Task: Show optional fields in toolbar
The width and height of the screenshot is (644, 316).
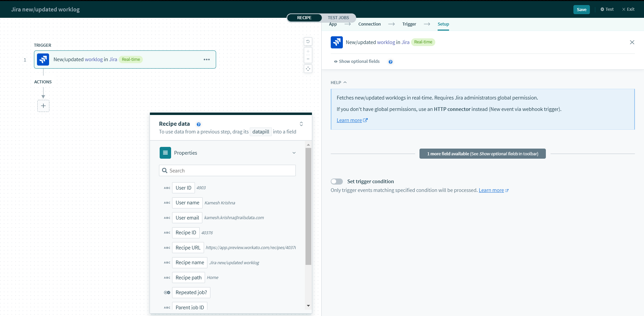Action: click(357, 62)
